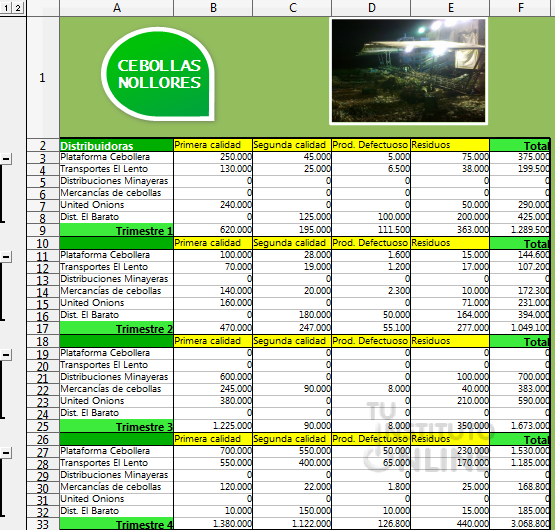Viewport: 555px width, 530px height.
Task: Collapse the Trimestre 3 row group
Action: pos(6,355)
